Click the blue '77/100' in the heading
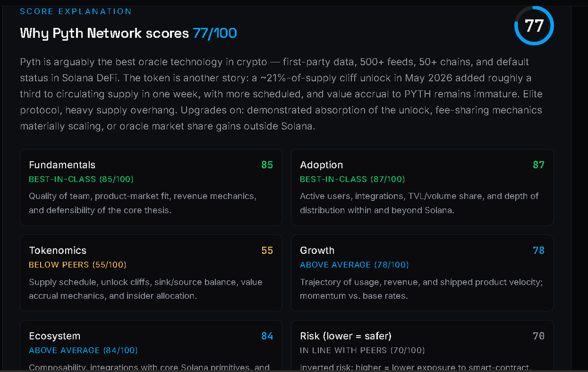This screenshot has width=588, height=372. [x=215, y=33]
